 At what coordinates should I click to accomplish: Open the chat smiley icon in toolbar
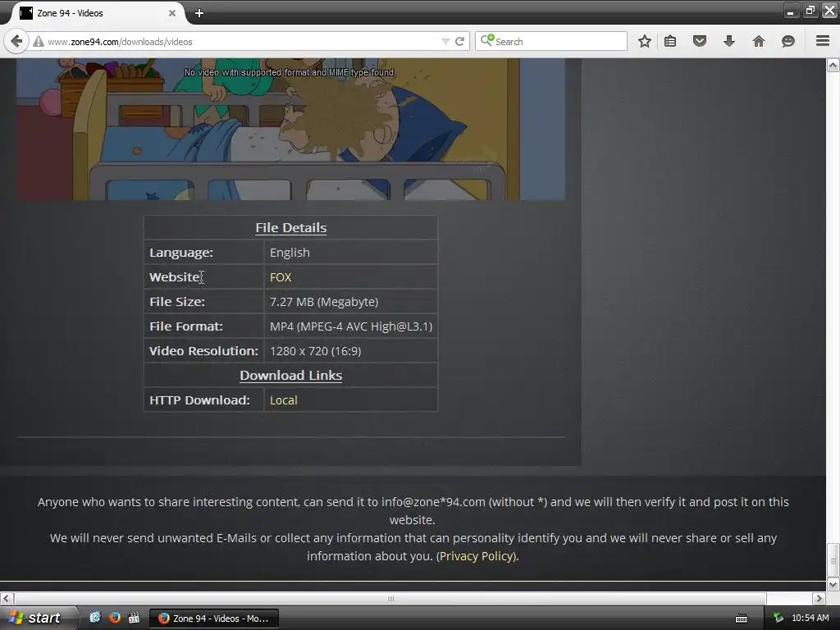point(787,41)
